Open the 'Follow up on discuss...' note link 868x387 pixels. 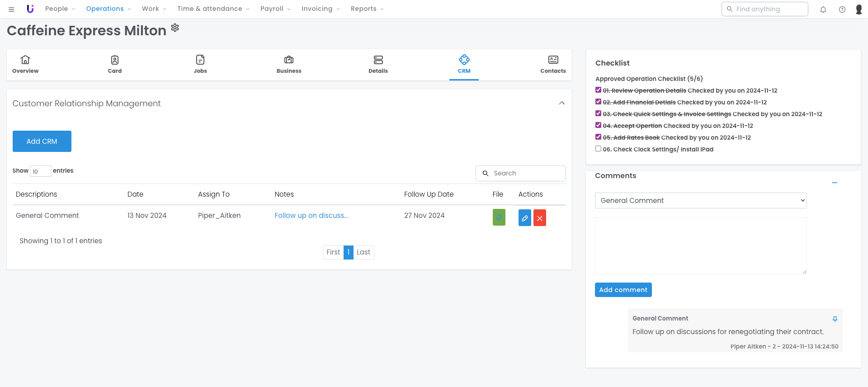click(311, 216)
